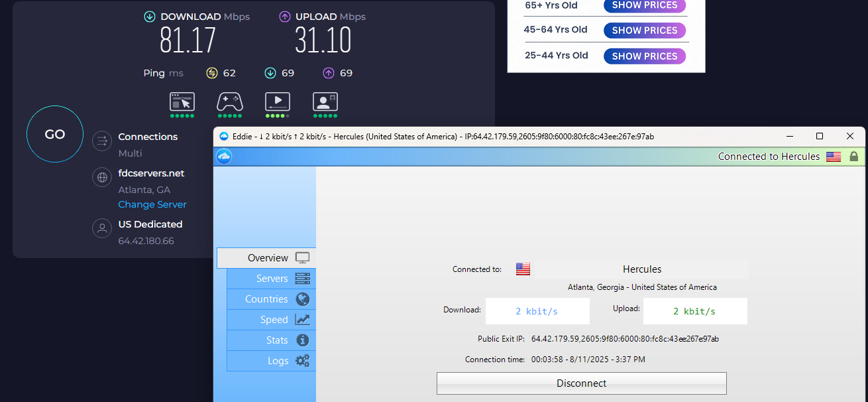Click the IP address 64.42.180.66
This screenshot has width=868, height=402.
[x=146, y=241]
